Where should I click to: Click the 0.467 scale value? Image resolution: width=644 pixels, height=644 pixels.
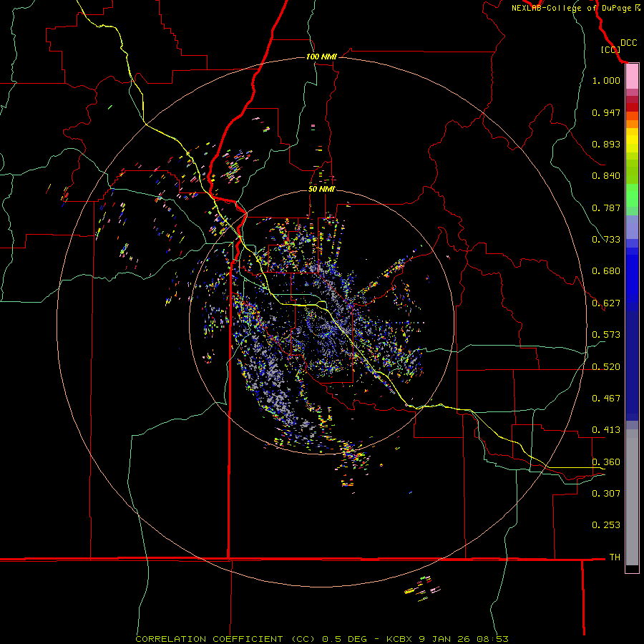606,399
